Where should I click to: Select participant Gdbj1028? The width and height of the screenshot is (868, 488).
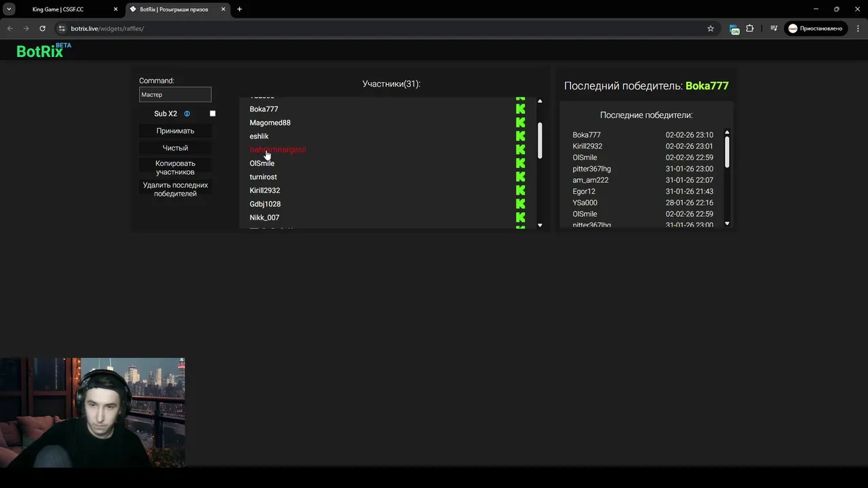coord(265,204)
